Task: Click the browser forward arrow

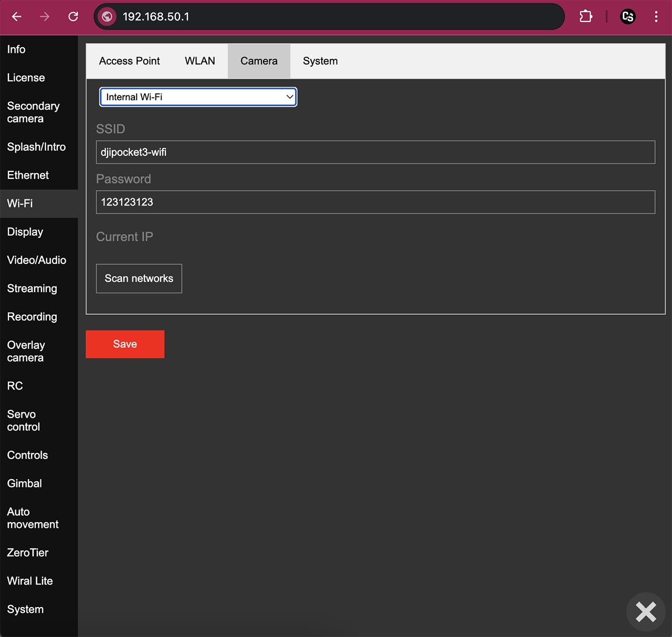Action: [x=45, y=17]
